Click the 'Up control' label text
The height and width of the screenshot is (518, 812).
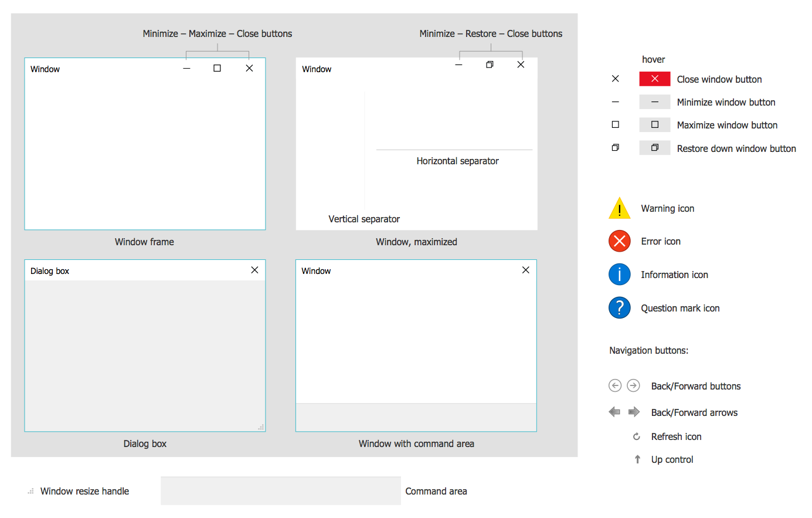tap(672, 459)
